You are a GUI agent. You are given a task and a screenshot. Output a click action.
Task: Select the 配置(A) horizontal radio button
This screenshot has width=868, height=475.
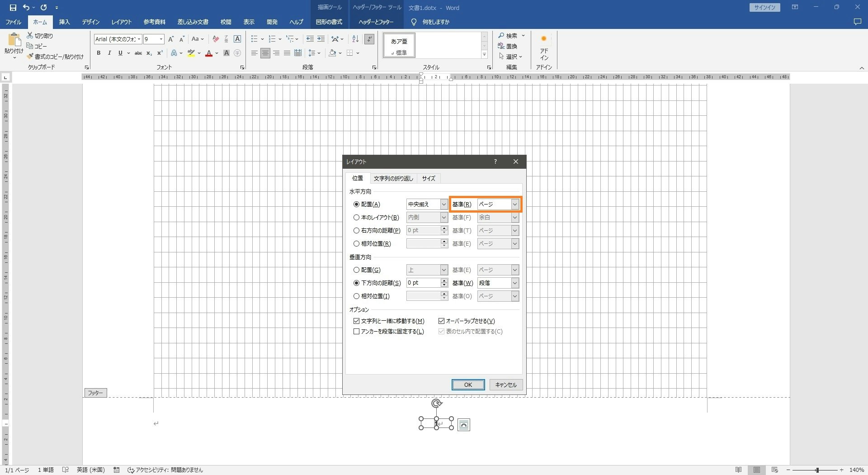click(x=356, y=204)
